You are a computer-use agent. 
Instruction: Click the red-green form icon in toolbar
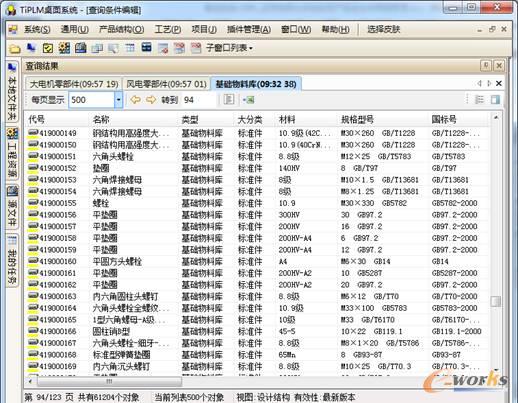tap(179, 48)
